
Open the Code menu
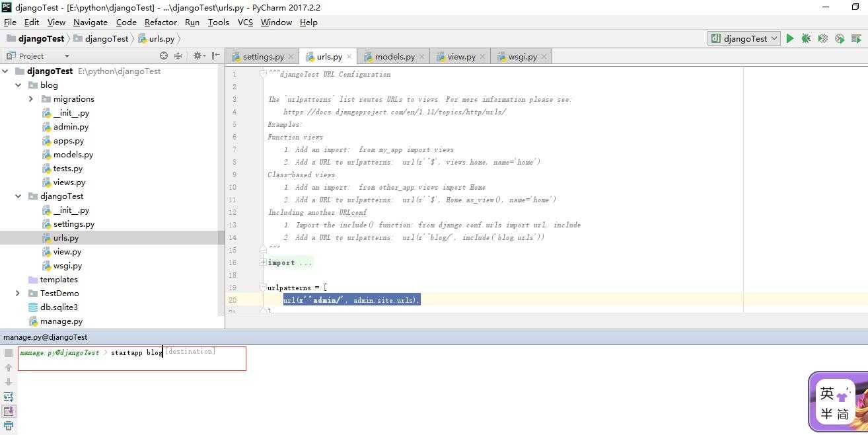(x=126, y=22)
